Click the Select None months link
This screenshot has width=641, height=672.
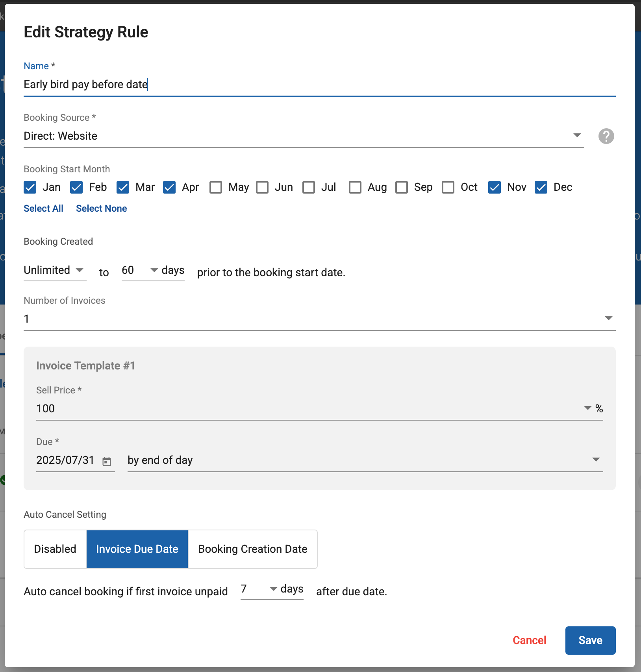point(101,209)
